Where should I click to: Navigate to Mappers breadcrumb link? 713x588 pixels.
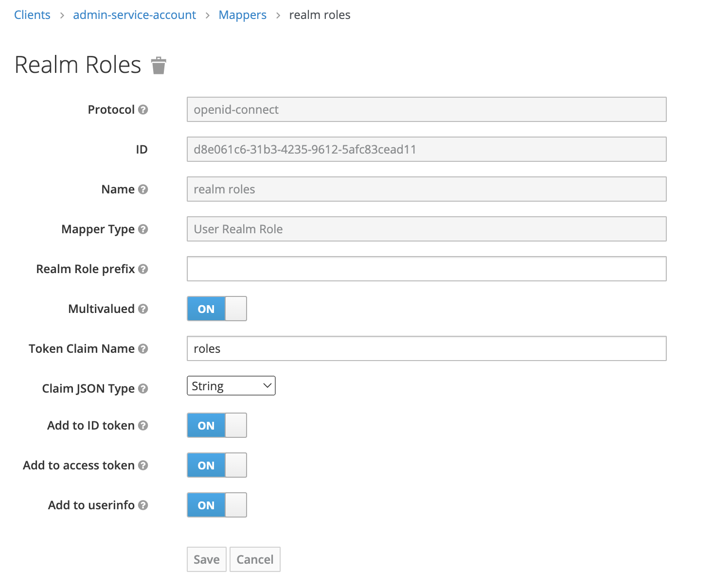[242, 15]
